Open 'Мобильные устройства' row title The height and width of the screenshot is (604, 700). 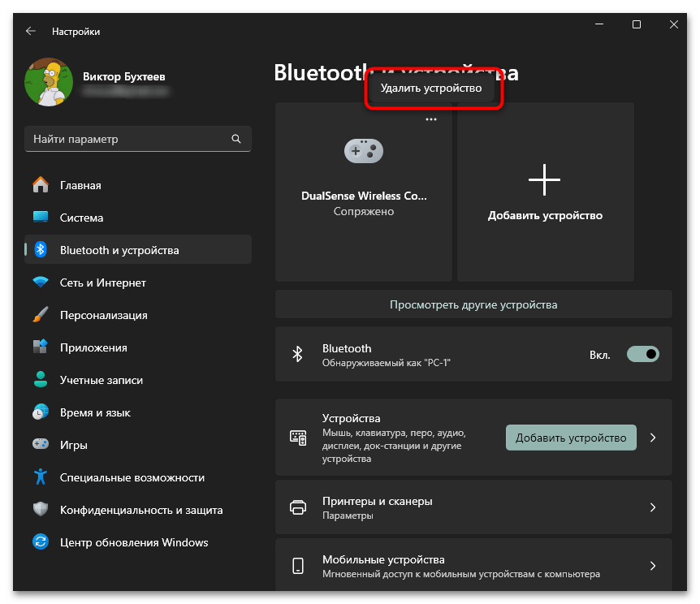383,560
